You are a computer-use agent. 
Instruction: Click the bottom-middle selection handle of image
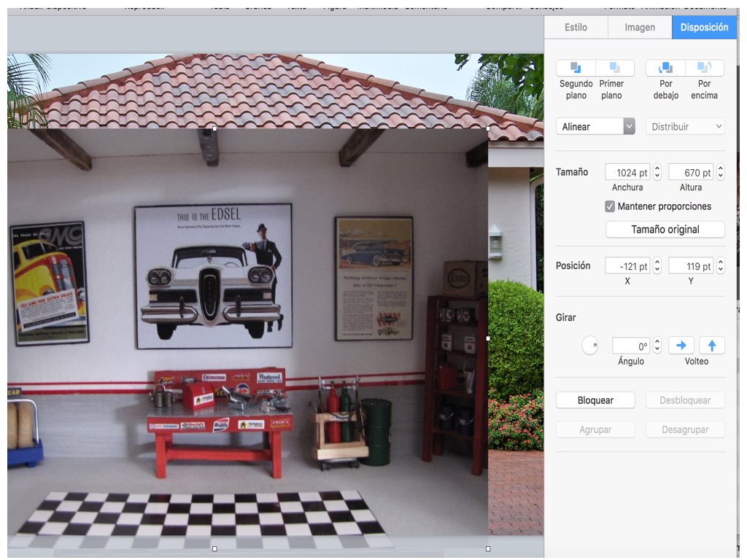214,548
